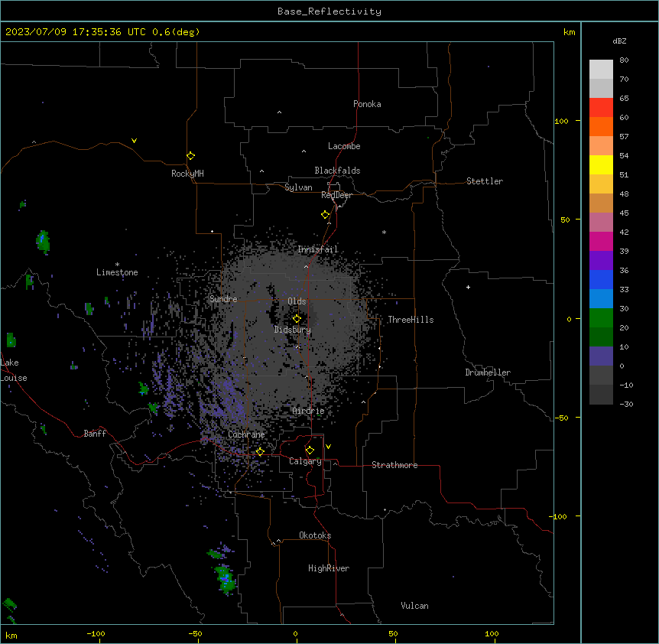Click the yellow diamond marker near RockyMH
Image resolution: width=659 pixels, height=644 pixels.
coord(190,156)
